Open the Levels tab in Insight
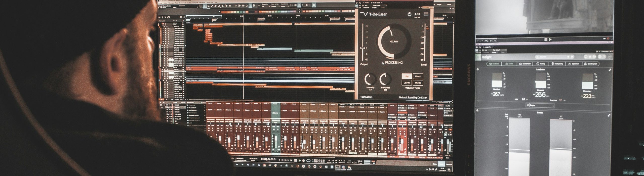Screen dimensions: 644x176 509,64
